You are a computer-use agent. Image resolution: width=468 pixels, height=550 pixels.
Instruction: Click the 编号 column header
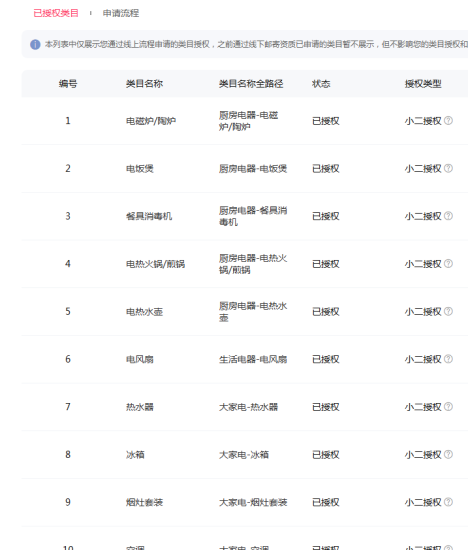(68, 84)
